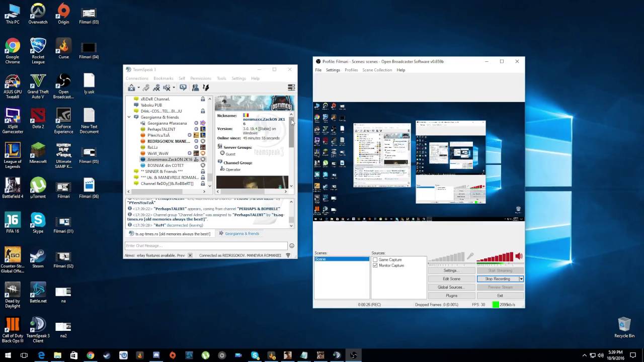Viewport: 644px width, 362px height.
Task: Select the Yaboku PUB channel
Action: click(151, 105)
